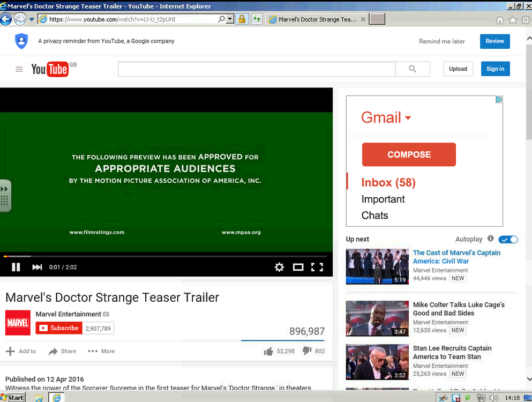Screen dimensions: 532x402
Task: Open the Stan Lee video thumbnail
Action: coord(377,362)
